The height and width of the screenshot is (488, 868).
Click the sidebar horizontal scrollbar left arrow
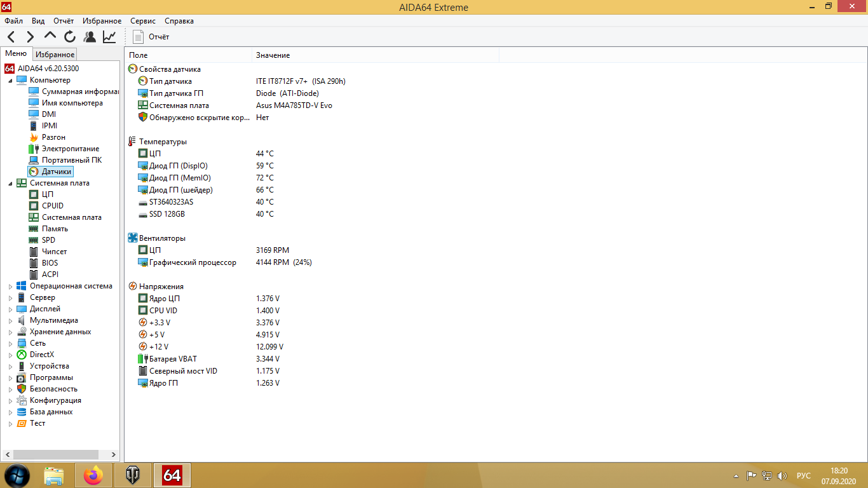coord(8,455)
